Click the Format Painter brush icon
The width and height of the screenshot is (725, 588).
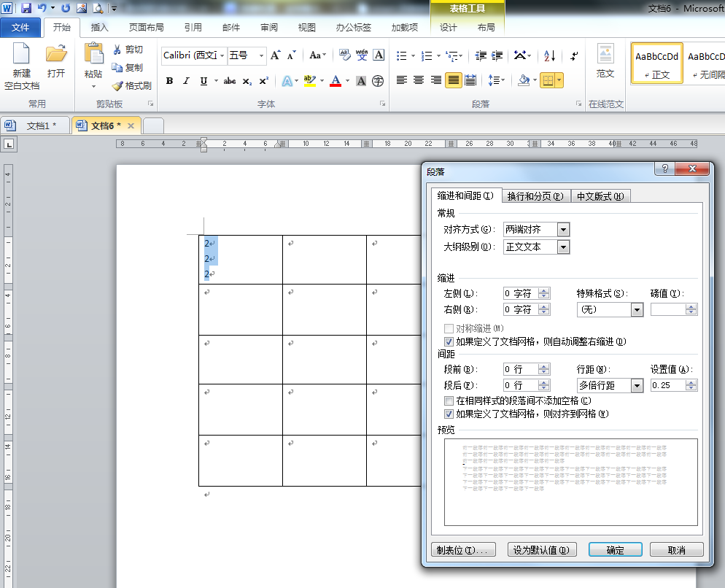[x=117, y=86]
